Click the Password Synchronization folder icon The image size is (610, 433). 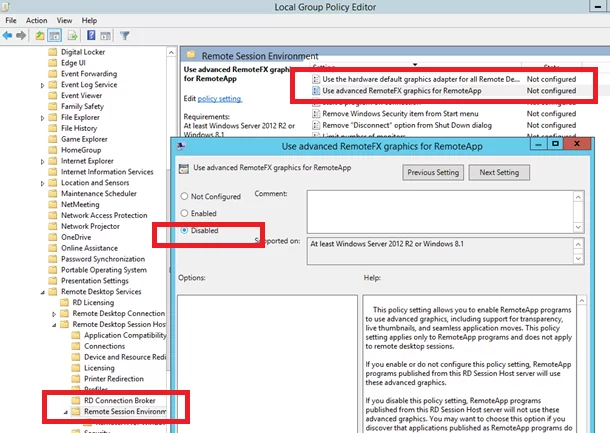tap(53, 259)
